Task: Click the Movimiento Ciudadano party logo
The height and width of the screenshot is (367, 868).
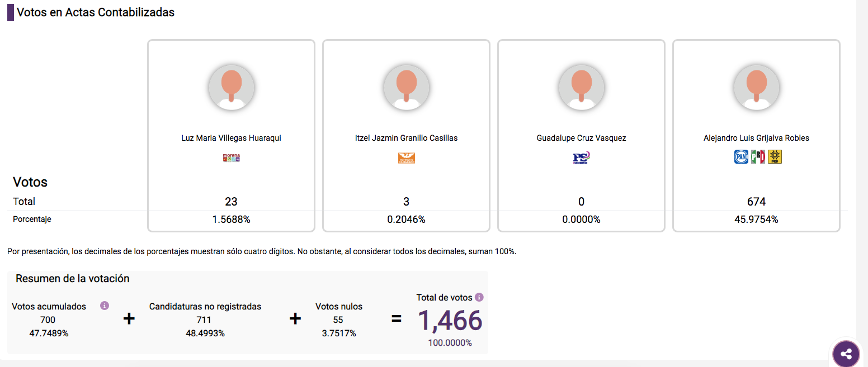Action: [x=406, y=158]
